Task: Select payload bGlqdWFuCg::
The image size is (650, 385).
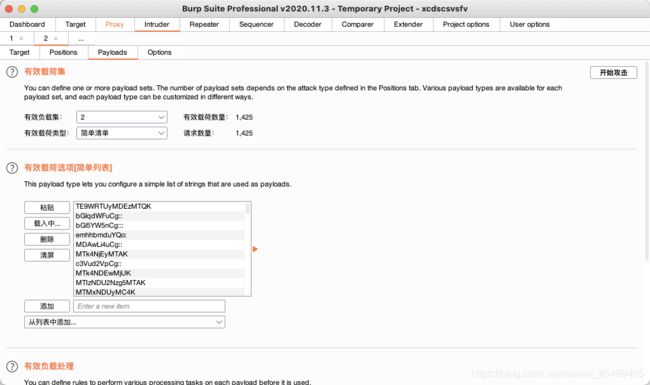Action: click(160, 216)
